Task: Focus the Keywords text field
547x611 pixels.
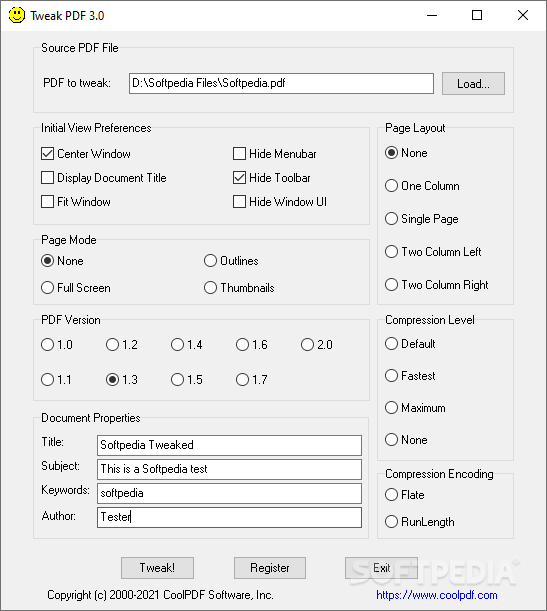Action: (229, 493)
